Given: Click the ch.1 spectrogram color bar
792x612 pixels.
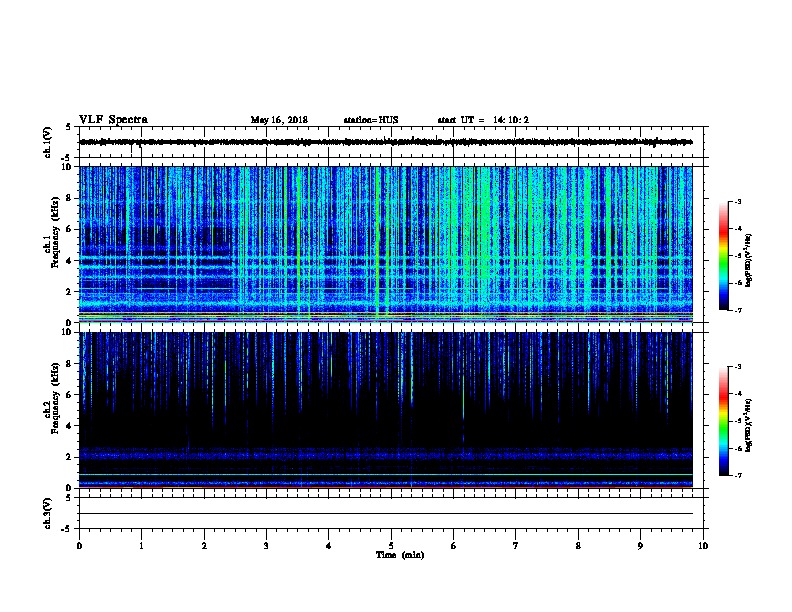Looking at the screenshot, I should click(723, 256).
